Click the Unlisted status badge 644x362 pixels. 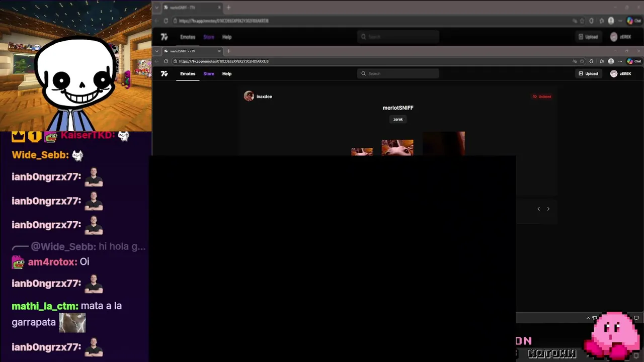(542, 97)
